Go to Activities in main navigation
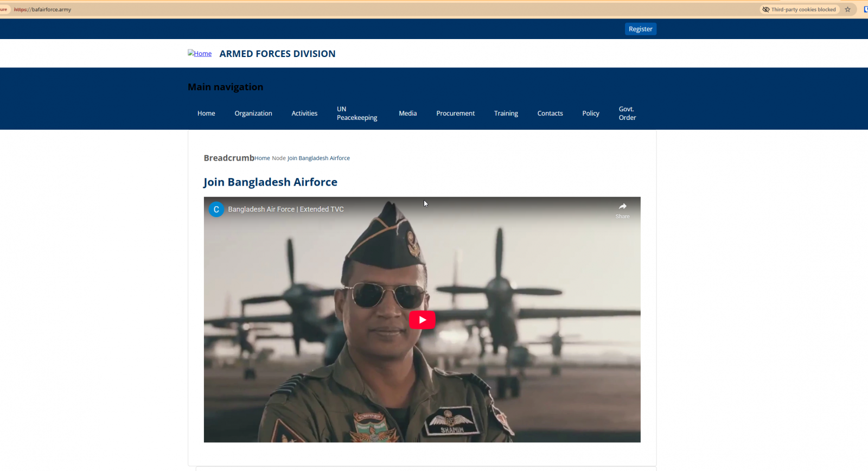Image resolution: width=868 pixels, height=471 pixels. pyautogui.click(x=304, y=113)
